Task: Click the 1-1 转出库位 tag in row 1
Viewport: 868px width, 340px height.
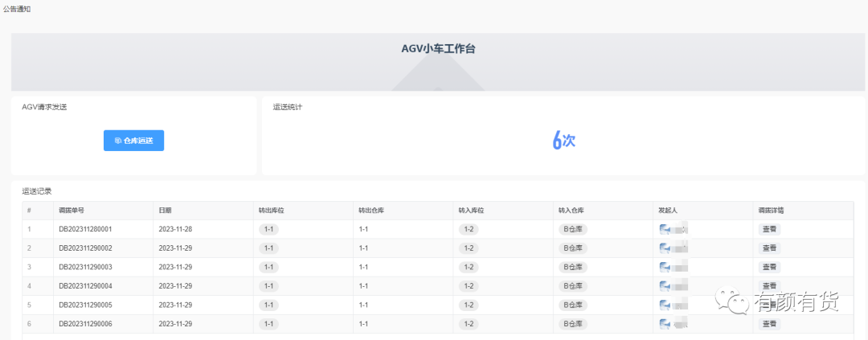Action: (268, 229)
